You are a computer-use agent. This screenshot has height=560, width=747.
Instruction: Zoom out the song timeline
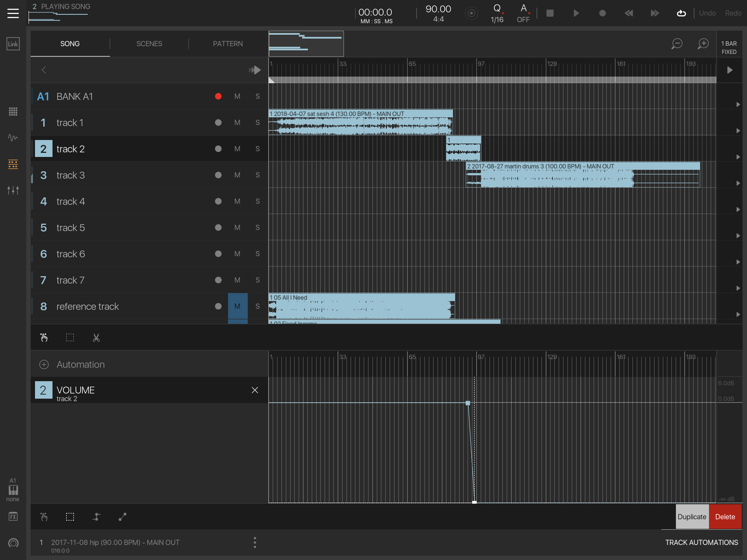677,44
